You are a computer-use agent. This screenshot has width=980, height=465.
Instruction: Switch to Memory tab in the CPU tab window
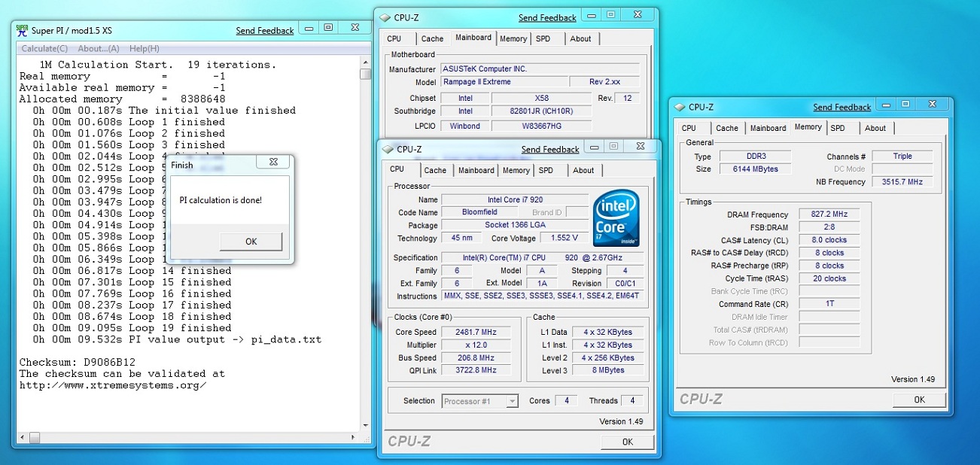click(x=516, y=171)
